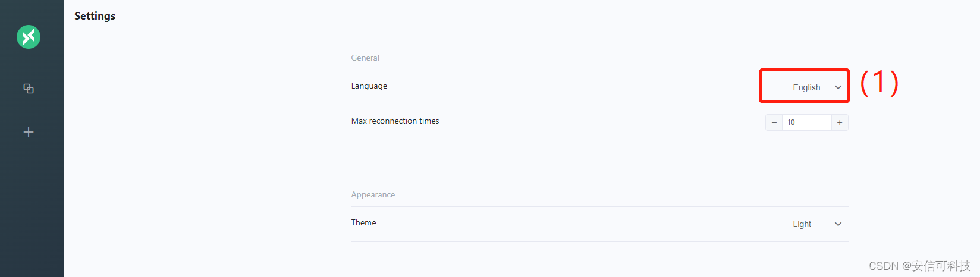Click the Max reconnection times label
This screenshot has width=980, height=277.
coord(395,121)
